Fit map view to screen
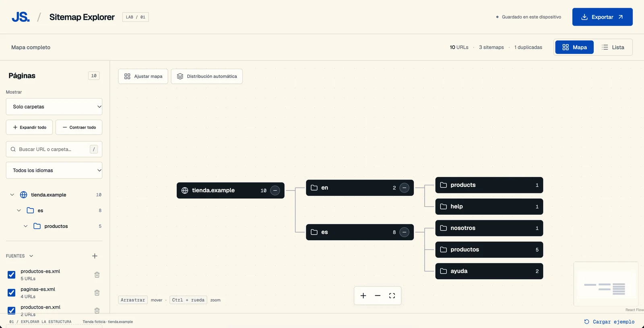The height and width of the screenshot is (328, 644). [392, 296]
